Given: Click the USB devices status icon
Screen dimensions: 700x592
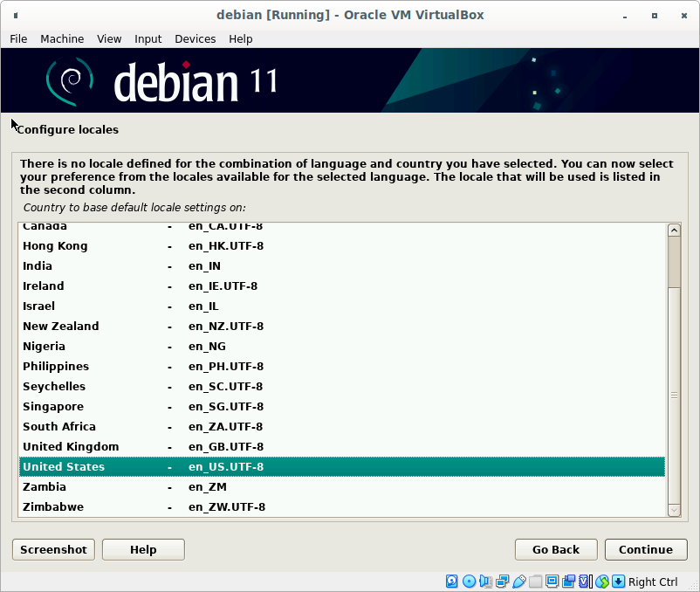Looking at the screenshot, I should tap(518, 582).
